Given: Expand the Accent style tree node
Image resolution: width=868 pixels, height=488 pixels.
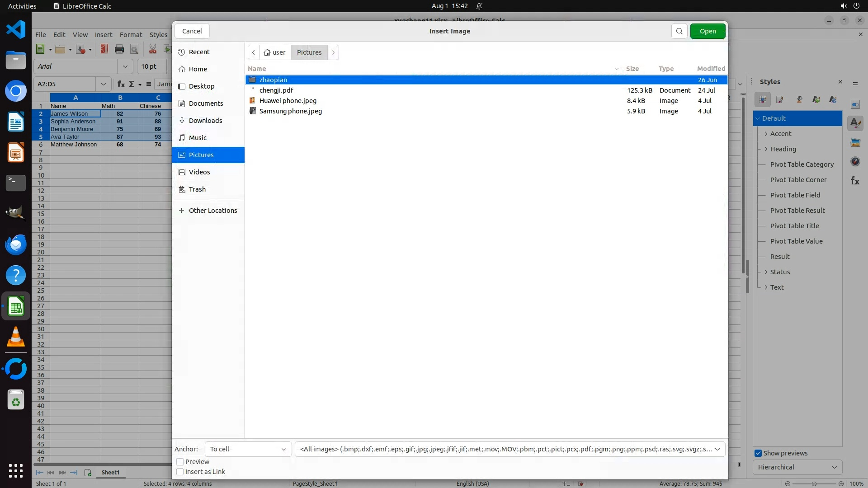Looking at the screenshot, I should [x=766, y=134].
